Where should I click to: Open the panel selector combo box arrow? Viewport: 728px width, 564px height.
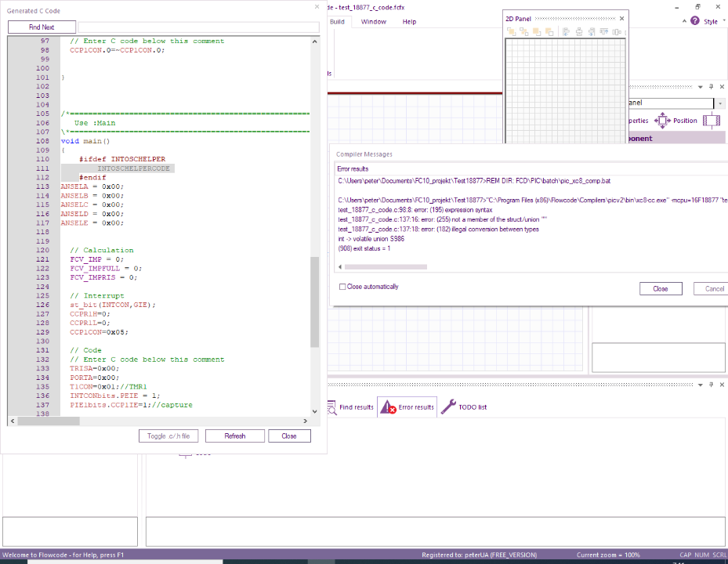click(x=720, y=103)
